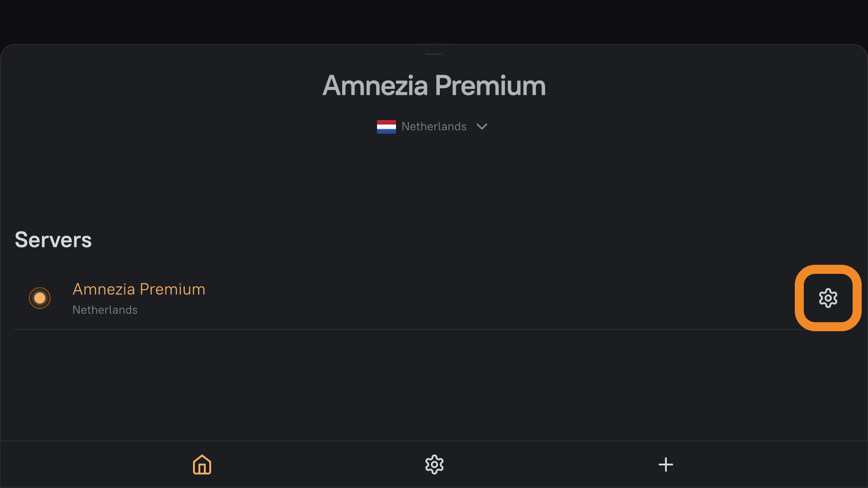Add a new connection with plus icon
868x488 pixels.
coord(665,465)
